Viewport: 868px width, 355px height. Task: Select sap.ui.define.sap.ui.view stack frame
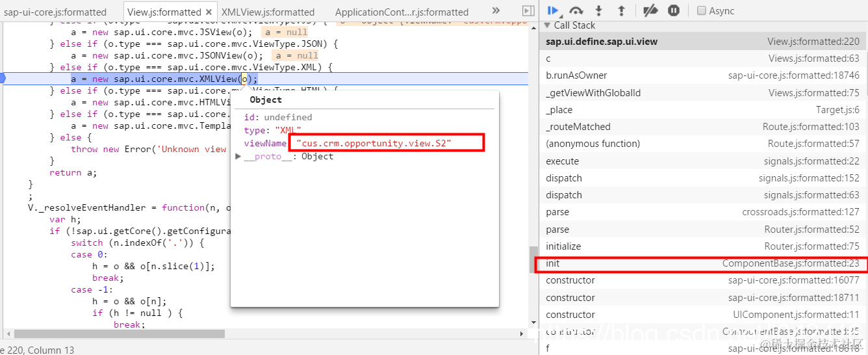(x=704, y=41)
